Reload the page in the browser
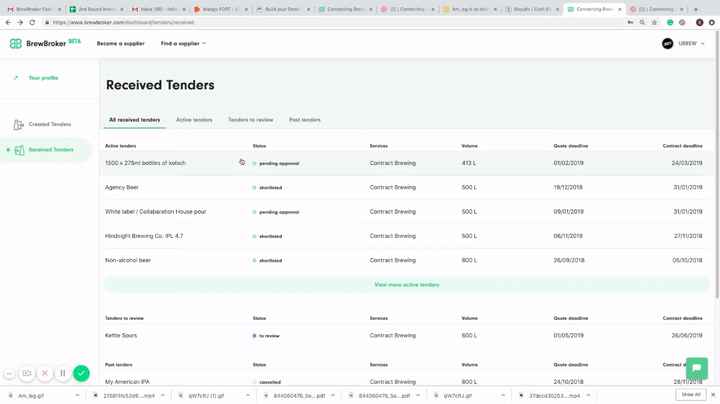The image size is (720, 404). pos(32,22)
